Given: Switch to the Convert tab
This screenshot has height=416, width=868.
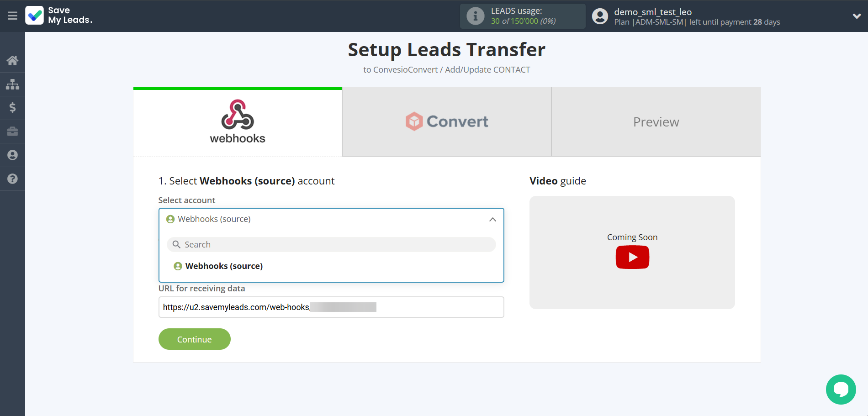Looking at the screenshot, I should pyautogui.click(x=447, y=122).
